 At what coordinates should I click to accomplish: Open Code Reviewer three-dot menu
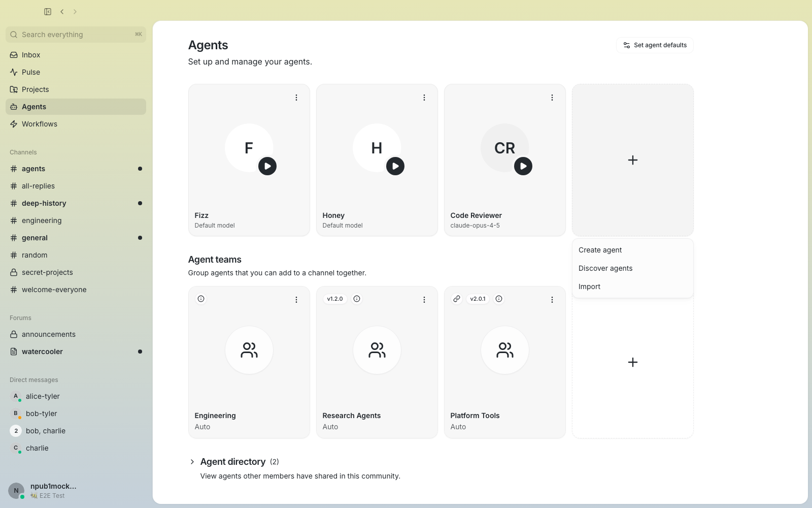552,98
